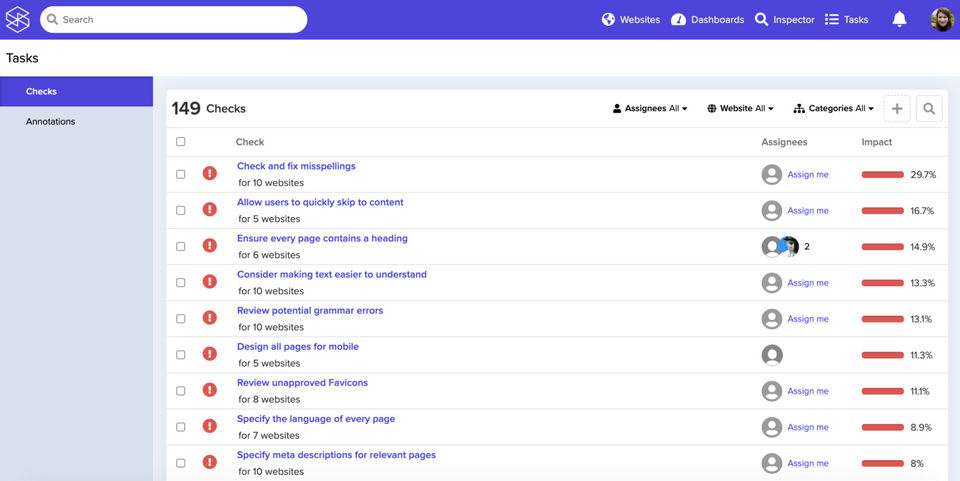Click the Assignees column header
This screenshot has width=960, height=481.
(x=784, y=142)
